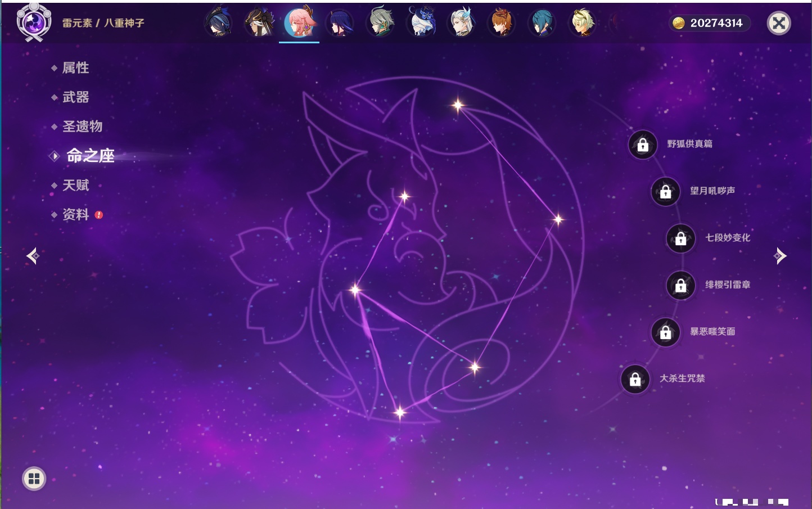View constellation label 绯樱引雷章
The image size is (812, 509).
728,285
